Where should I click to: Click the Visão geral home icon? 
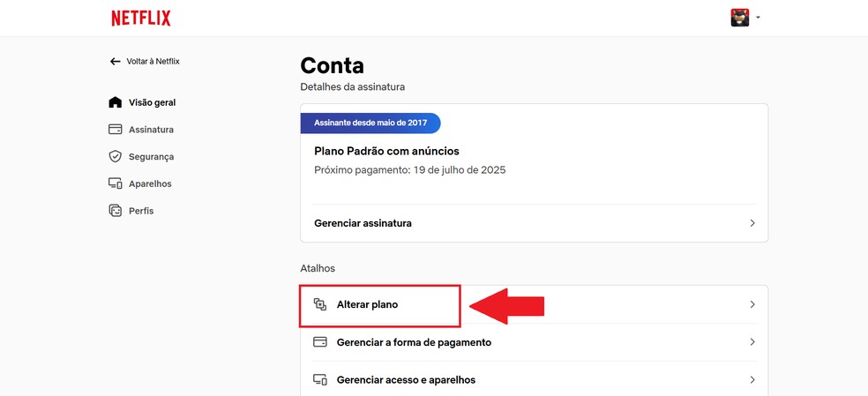coord(115,102)
